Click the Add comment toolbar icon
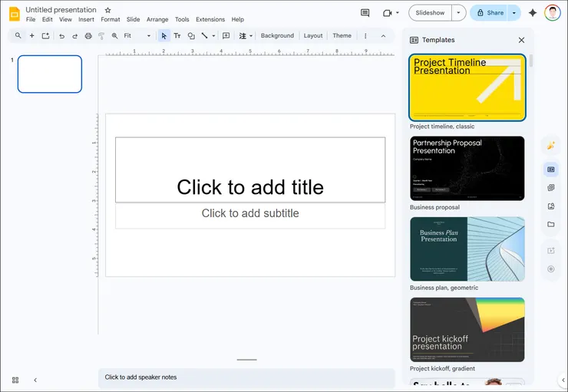The height and width of the screenshot is (392, 568). (226, 35)
